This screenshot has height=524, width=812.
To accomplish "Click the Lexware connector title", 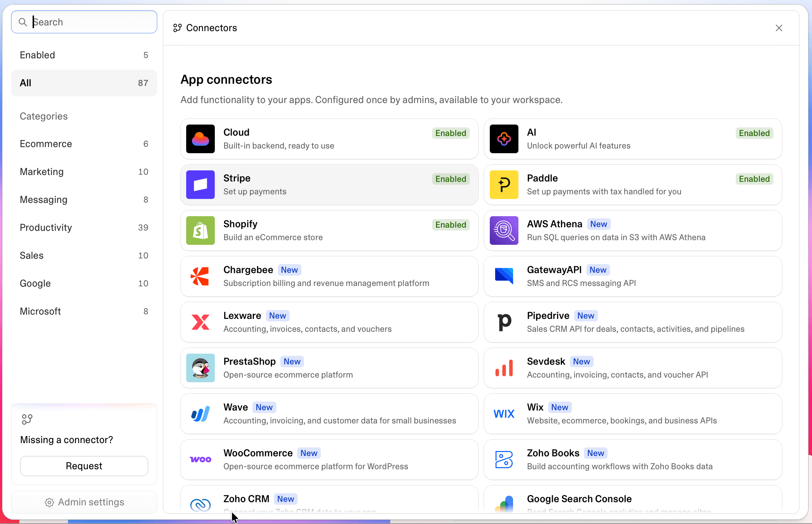I will click(x=242, y=316).
